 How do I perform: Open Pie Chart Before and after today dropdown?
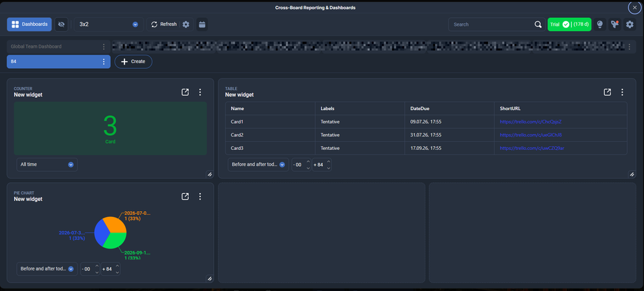pyautogui.click(x=47, y=269)
